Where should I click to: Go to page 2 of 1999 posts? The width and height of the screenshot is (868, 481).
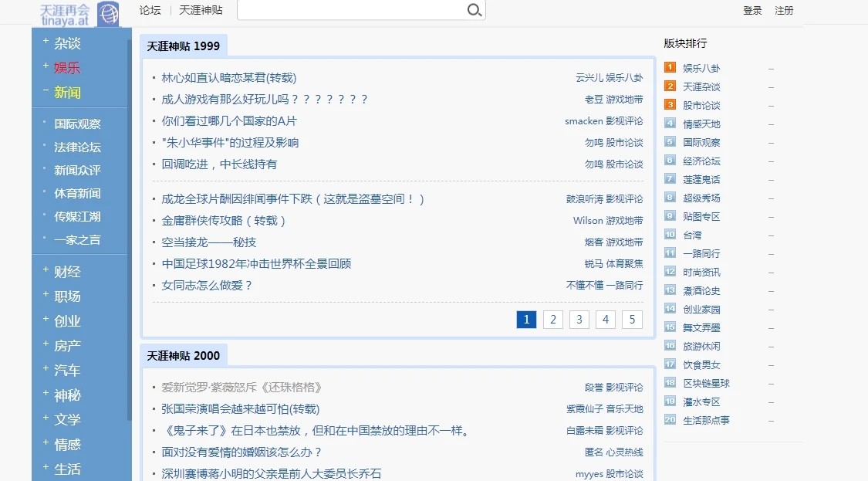[552, 320]
